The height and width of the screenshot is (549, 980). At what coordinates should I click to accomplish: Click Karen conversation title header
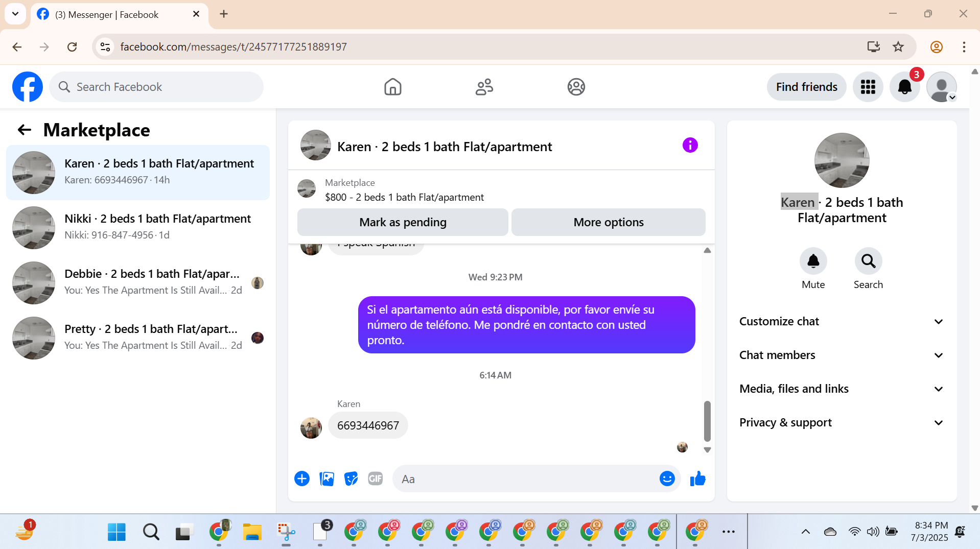pyautogui.click(x=444, y=147)
